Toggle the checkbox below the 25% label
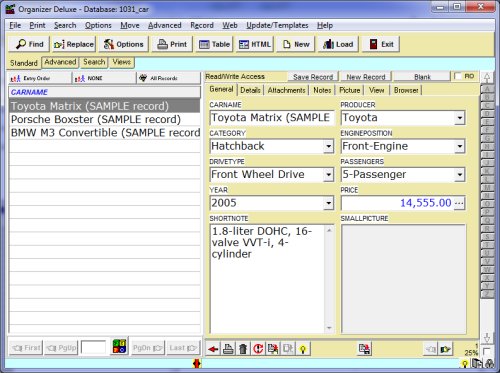Screen dimensions: 500x373 point(486,351)
